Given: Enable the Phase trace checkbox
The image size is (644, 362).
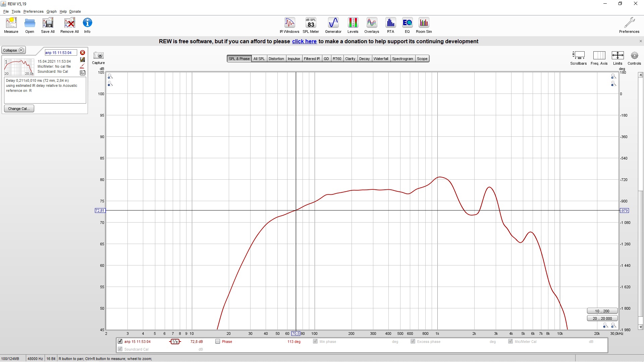Looking at the screenshot, I should 218,342.
